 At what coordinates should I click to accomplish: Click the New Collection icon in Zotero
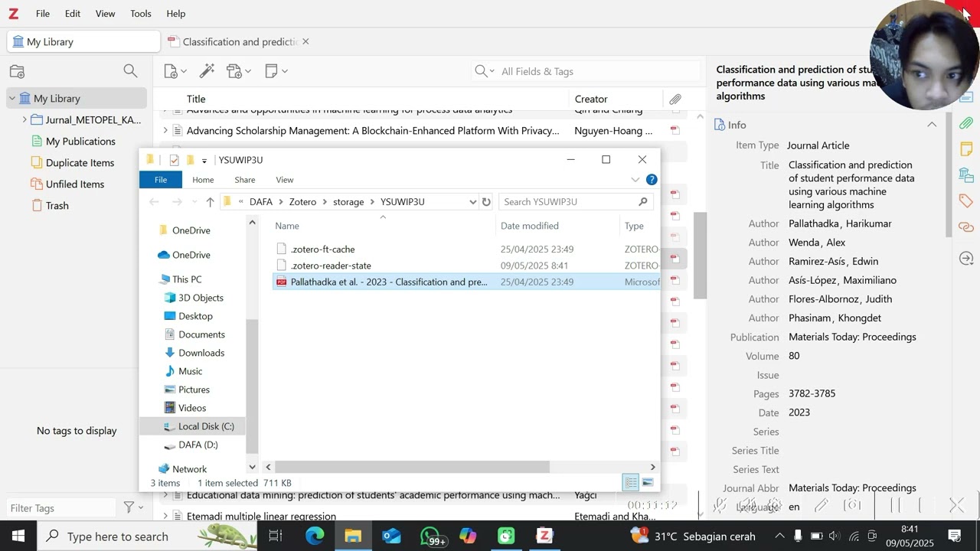[17, 71]
